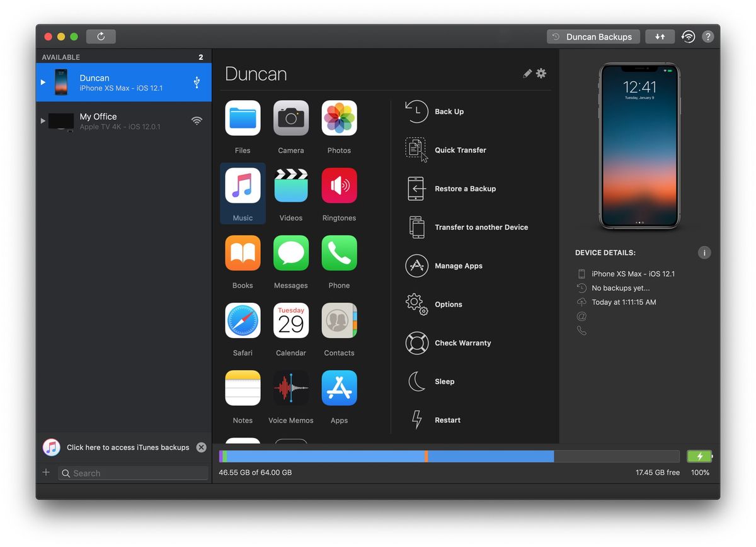Focus the Search field

point(133,473)
